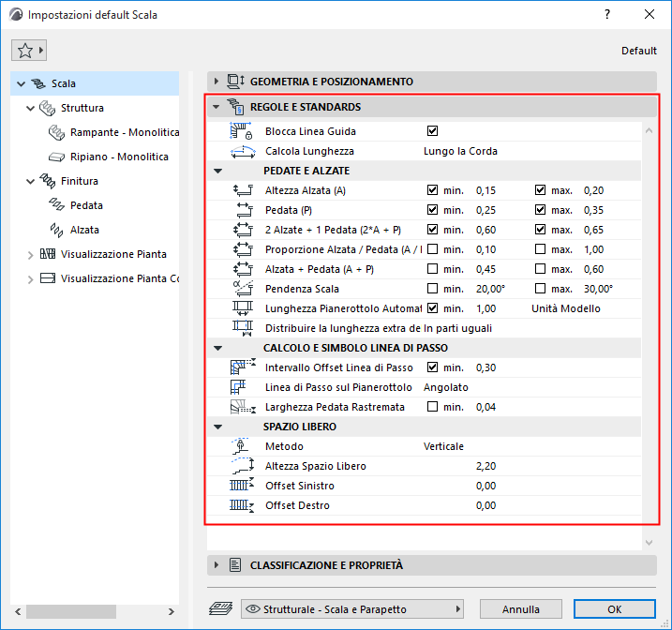Click the Struttura icon in tree

pyautogui.click(x=47, y=108)
